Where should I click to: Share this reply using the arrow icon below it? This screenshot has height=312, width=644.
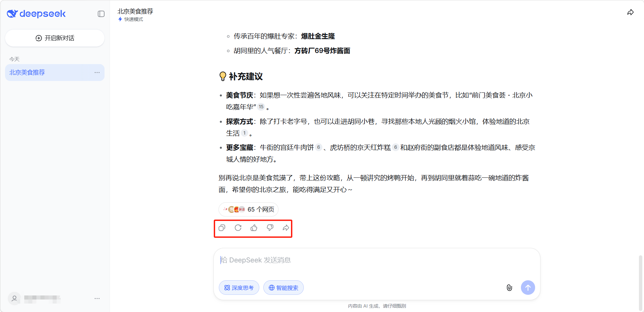coord(286,228)
